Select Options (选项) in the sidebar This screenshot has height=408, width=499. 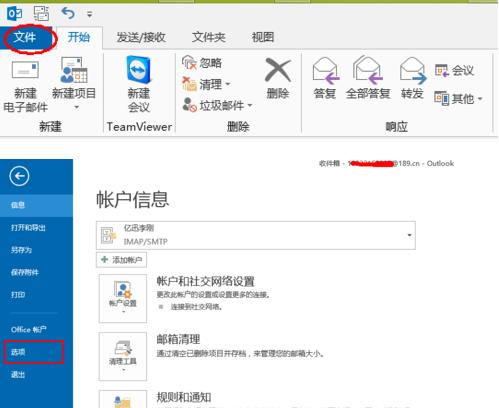[33, 352]
